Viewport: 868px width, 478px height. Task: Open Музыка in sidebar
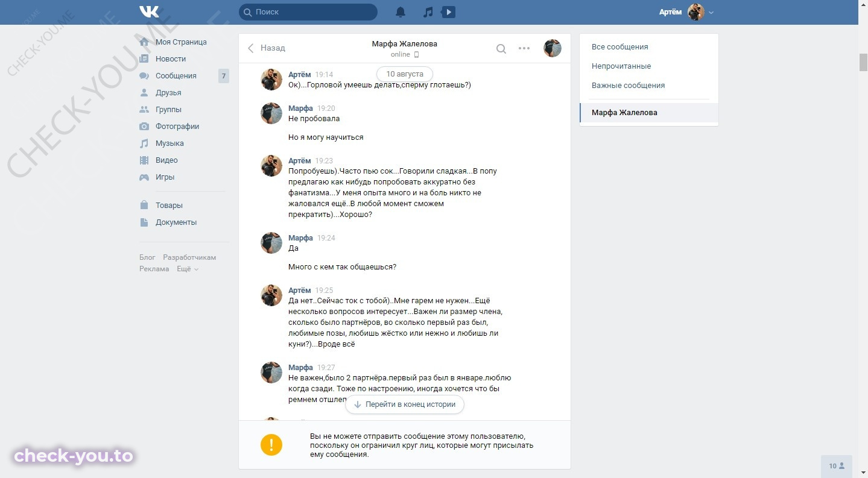coord(169,143)
